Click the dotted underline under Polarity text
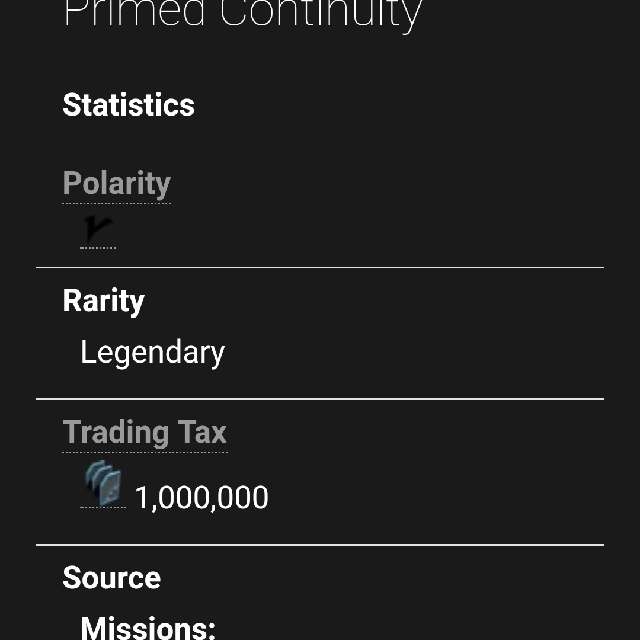Viewport: 640px width, 640px height. click(116, 203)
